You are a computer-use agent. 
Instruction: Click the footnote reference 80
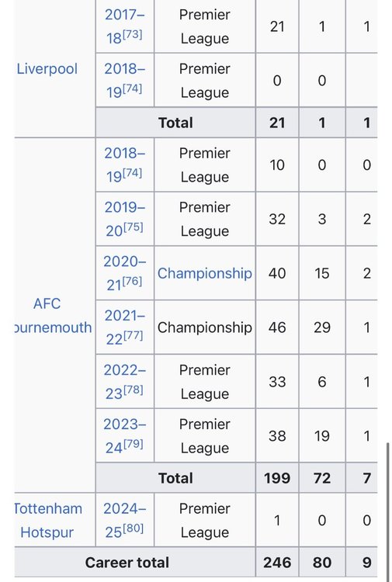click(x=134, y=528)
